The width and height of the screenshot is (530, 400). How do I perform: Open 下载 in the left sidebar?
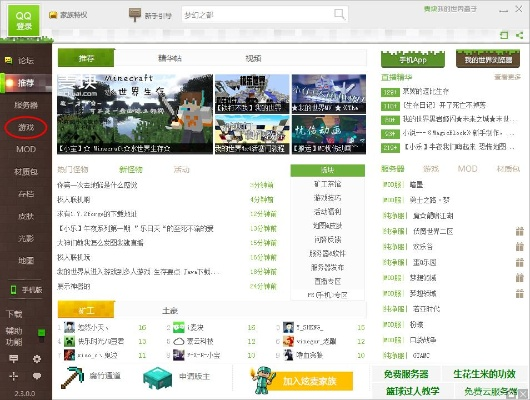(x=14, y=314)
